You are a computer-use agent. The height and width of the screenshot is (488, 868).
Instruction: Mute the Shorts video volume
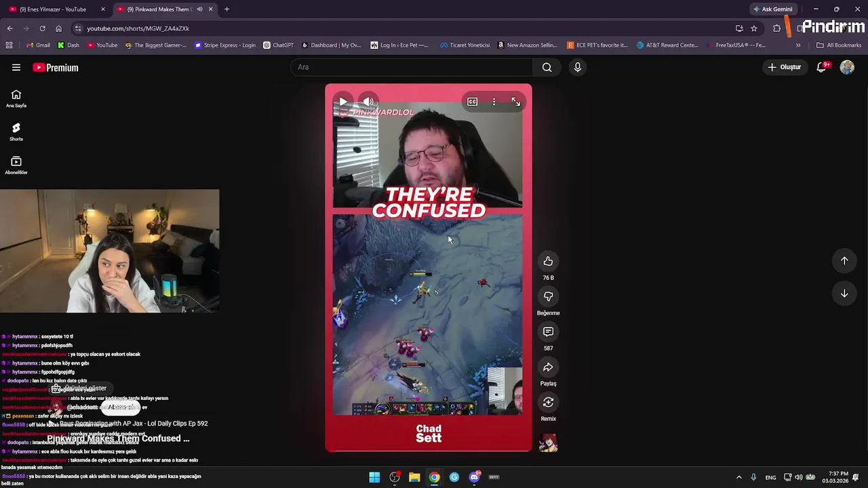tap(368, 102)
